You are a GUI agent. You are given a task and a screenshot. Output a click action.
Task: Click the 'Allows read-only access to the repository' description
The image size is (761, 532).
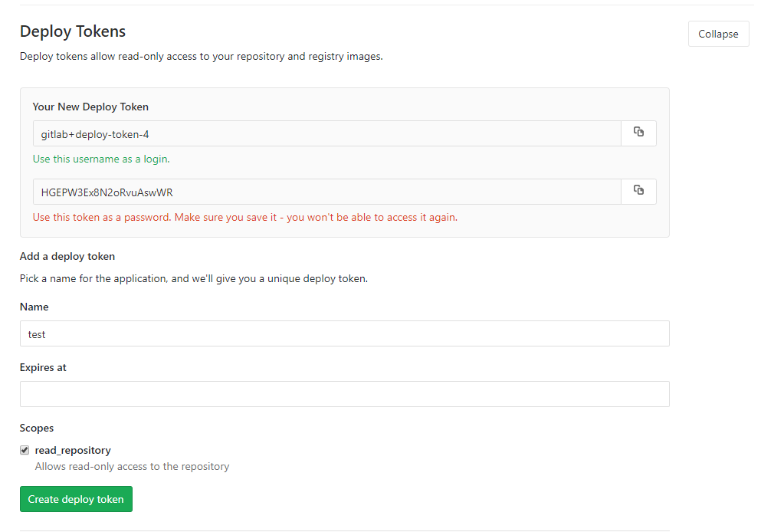click(x=132, y=466)
